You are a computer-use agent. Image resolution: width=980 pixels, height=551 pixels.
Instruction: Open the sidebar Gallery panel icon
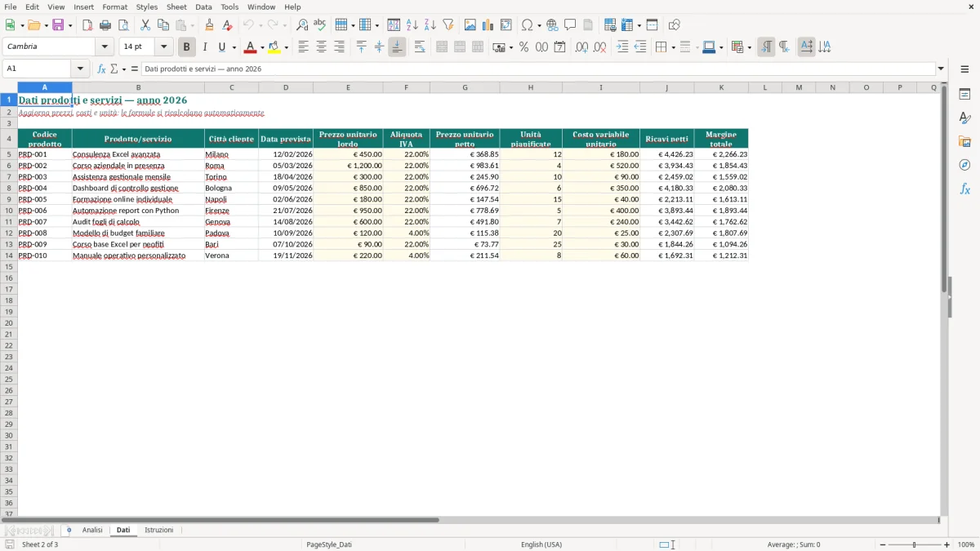tap(964, 141)
